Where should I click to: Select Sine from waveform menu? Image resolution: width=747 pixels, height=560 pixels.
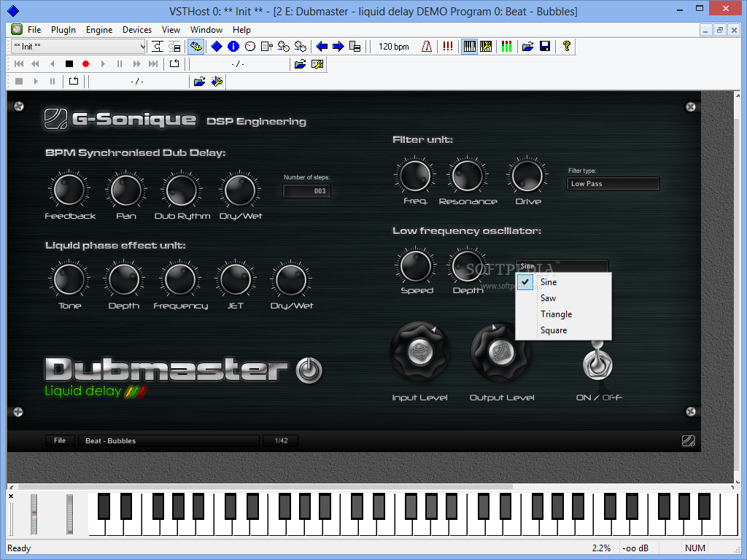pyautogui.click(x=564, y=282)
